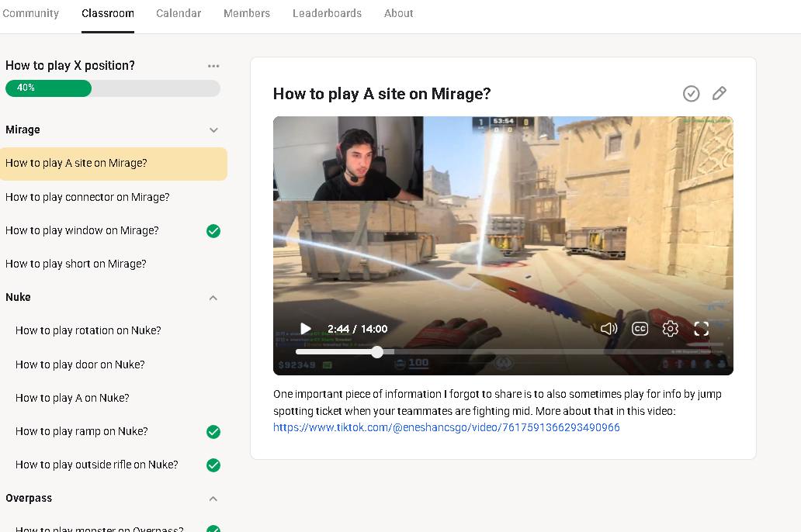The image size is (801, 532).
Task: Click the video seek bar handle
Action: (377, 352)
